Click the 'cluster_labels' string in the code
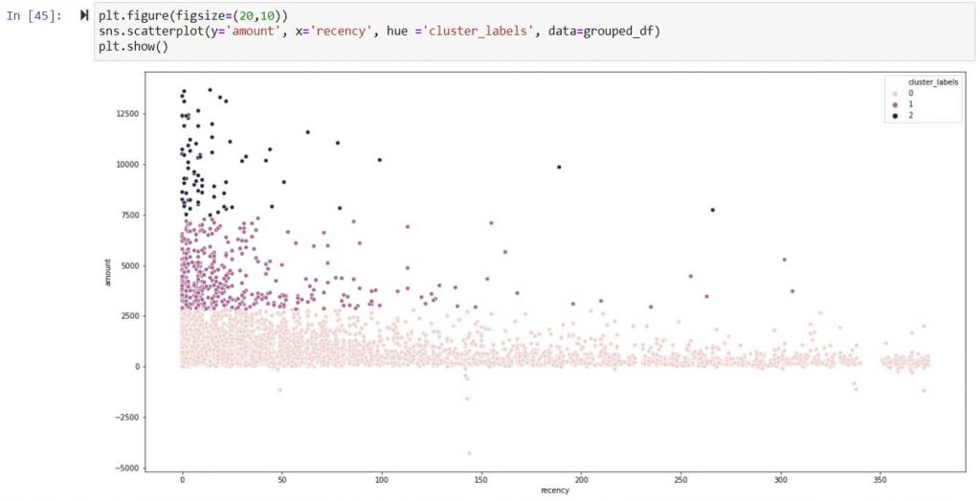980x501 pixels. (479, 31)
